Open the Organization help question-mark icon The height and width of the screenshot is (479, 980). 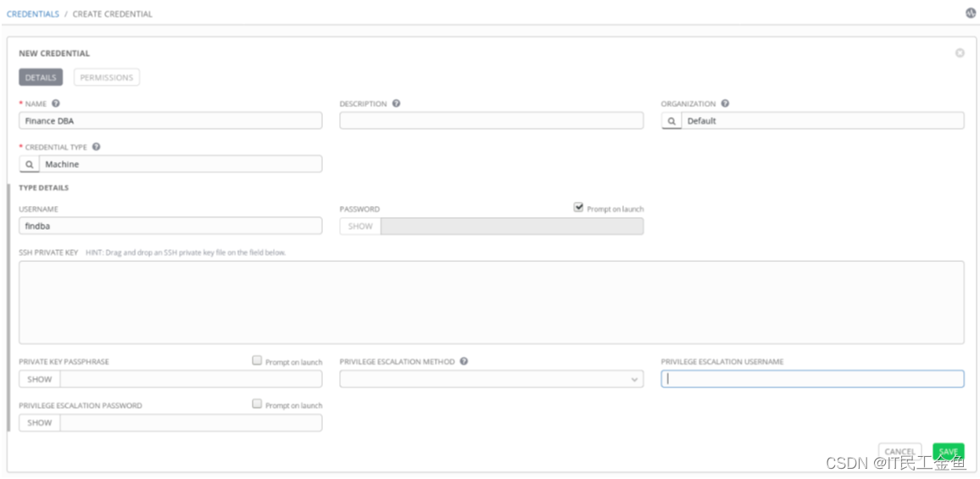[x=725, y=103]
